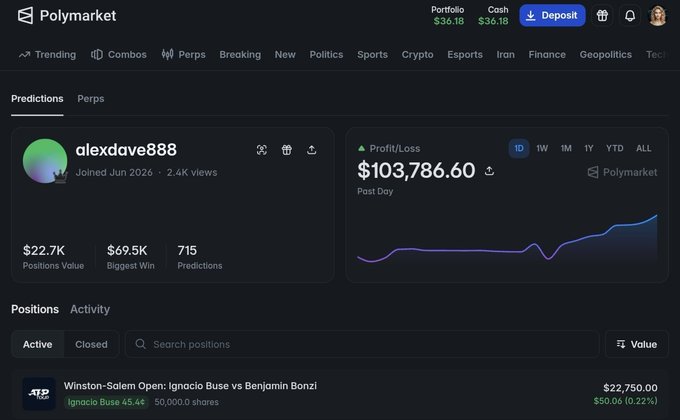The height and width of the screenshot is (420, 680).
Task: Click the 50,000.0 shares text
Action: (186, 402)
